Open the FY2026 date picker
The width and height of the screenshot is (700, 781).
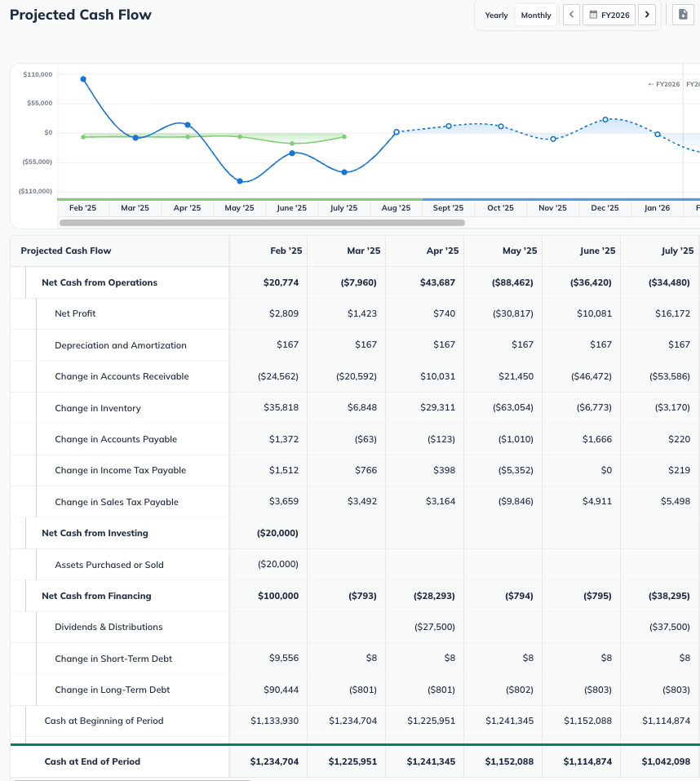click(x=609, y=15)
